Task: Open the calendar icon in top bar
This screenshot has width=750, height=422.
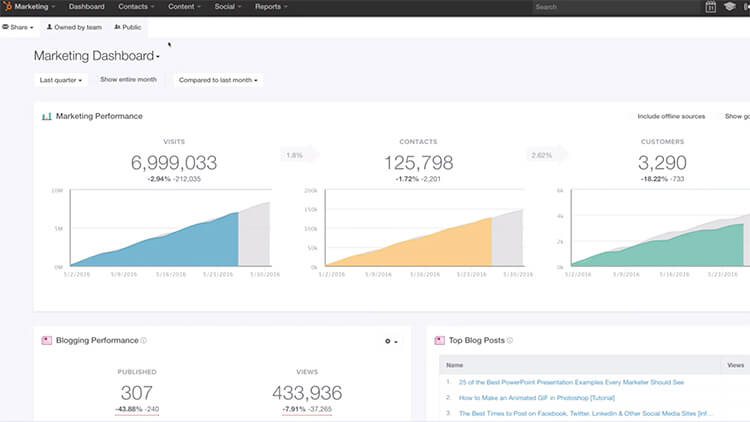Action: tap(711, 7)
